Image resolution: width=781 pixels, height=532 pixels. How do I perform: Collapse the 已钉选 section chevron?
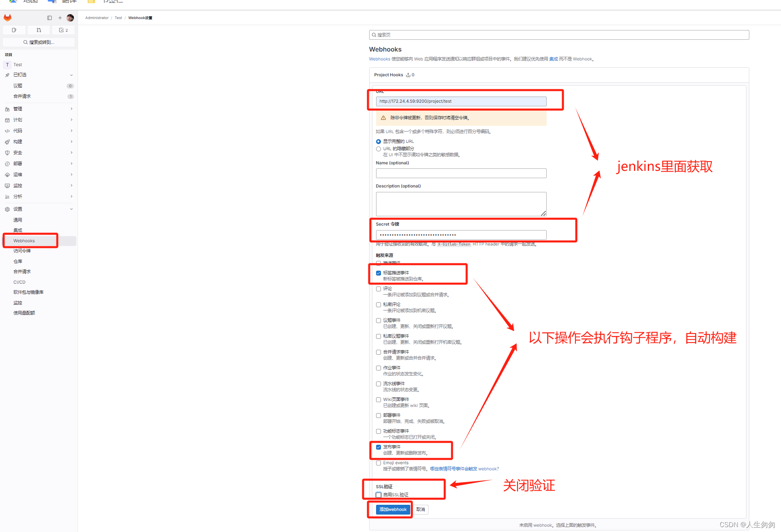click(x=71, y=75)
